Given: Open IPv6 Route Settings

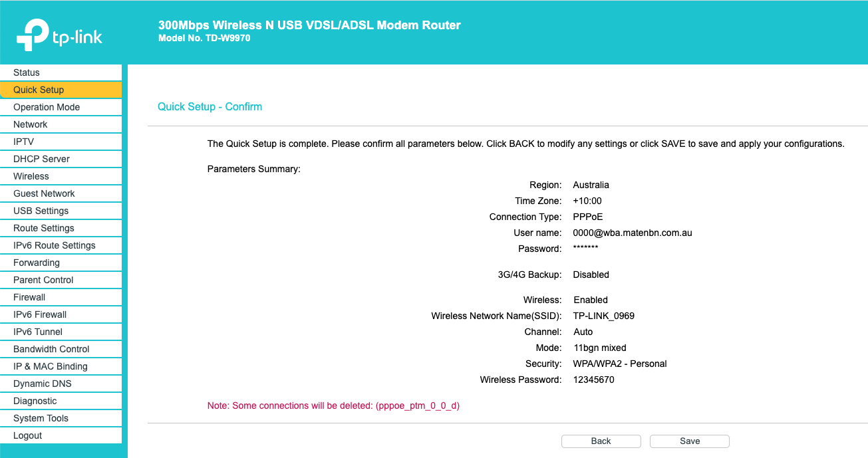Looking at the screenshot, I should [x=61, y=245].
